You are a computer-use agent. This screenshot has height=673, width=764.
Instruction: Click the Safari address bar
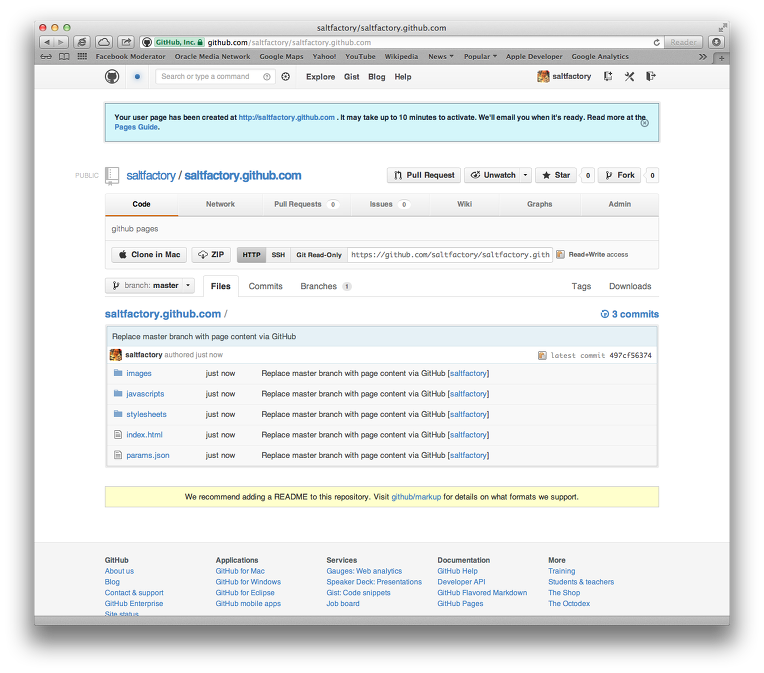click(x=401, y=42)
